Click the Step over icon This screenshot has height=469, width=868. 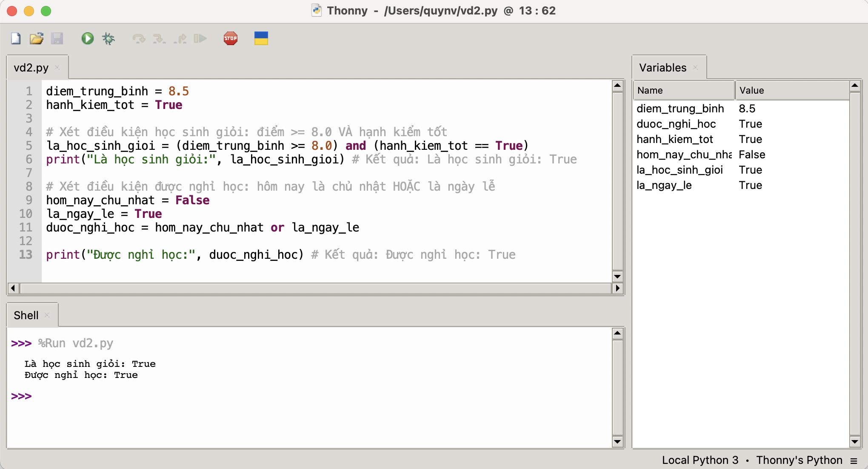[139, 39]
